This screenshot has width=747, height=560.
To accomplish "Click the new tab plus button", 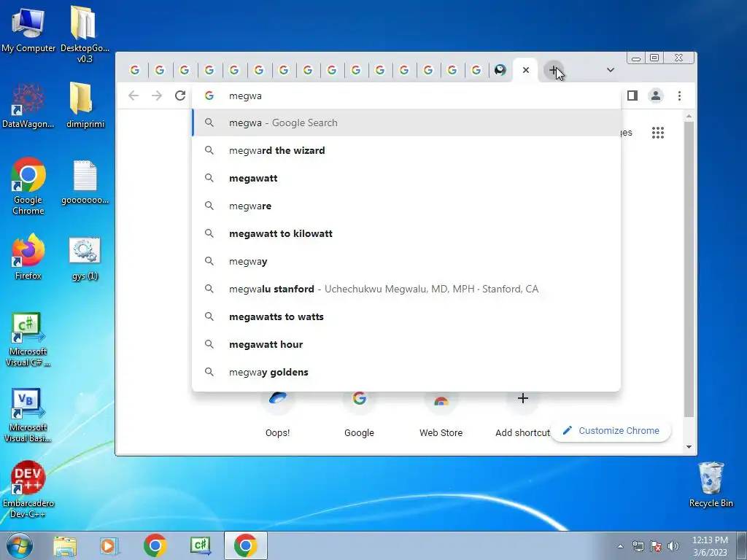I will click(553, 71).
